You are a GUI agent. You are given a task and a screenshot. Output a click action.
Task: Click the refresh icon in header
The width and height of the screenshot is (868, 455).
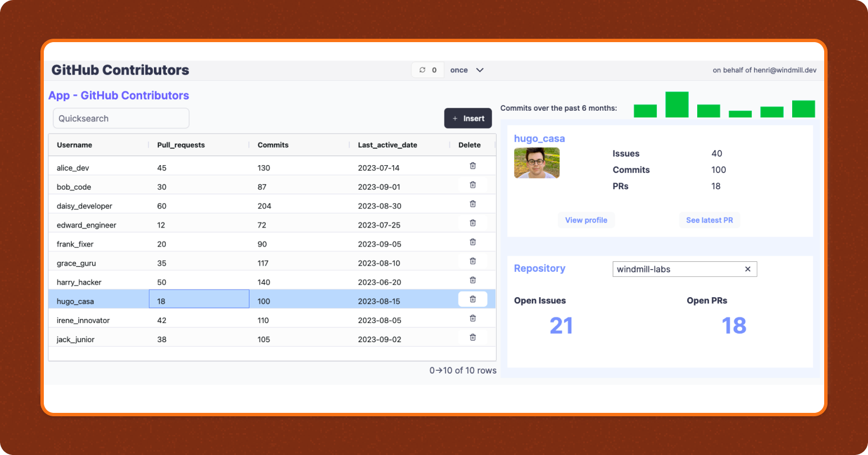tap(422, 70)
